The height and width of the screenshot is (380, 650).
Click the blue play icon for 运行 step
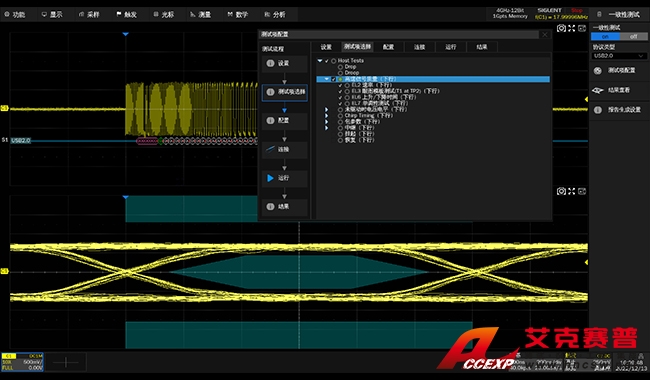270,178
